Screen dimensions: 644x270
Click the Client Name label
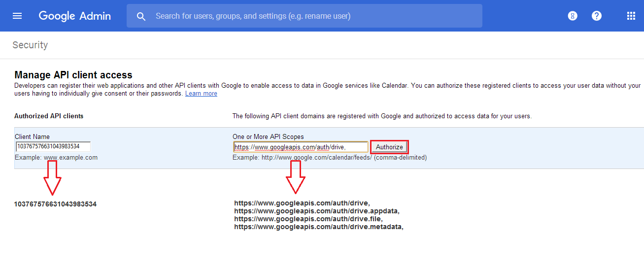point(32,136)
